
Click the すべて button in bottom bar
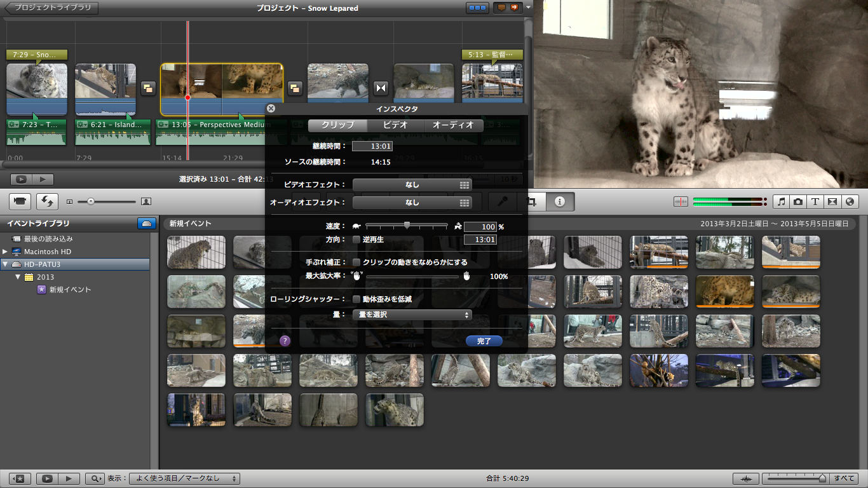point(844,478)
